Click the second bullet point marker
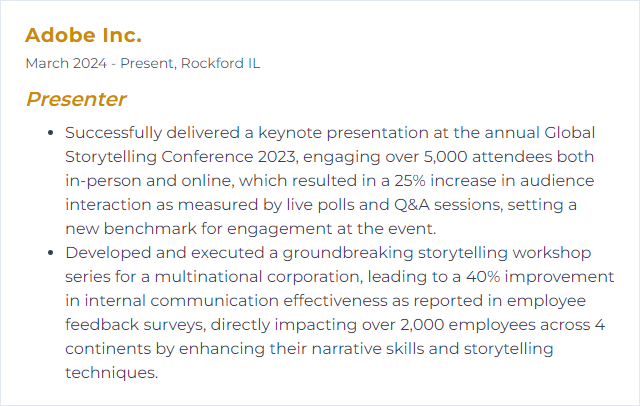 (x=50, y=253)
